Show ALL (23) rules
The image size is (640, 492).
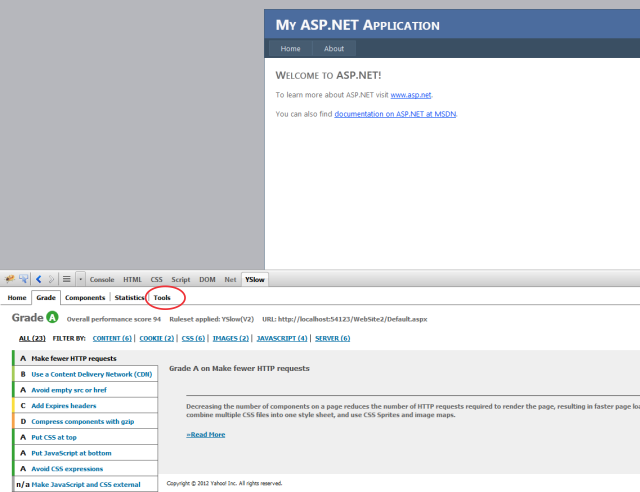click(32, 338)
